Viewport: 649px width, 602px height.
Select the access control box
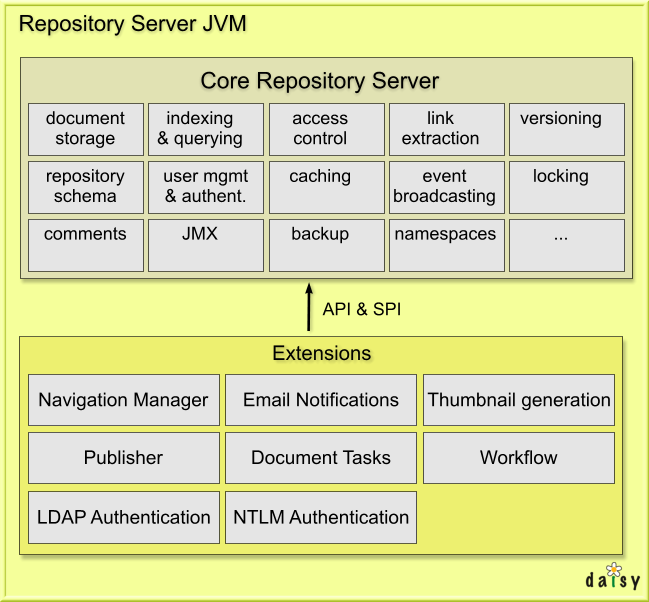click(x=327, y=129)
